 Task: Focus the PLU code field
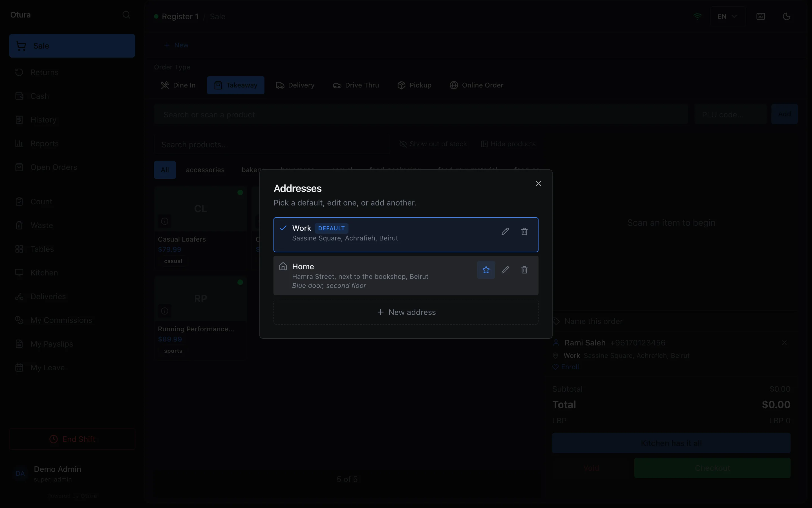click(x=731, y=115)
